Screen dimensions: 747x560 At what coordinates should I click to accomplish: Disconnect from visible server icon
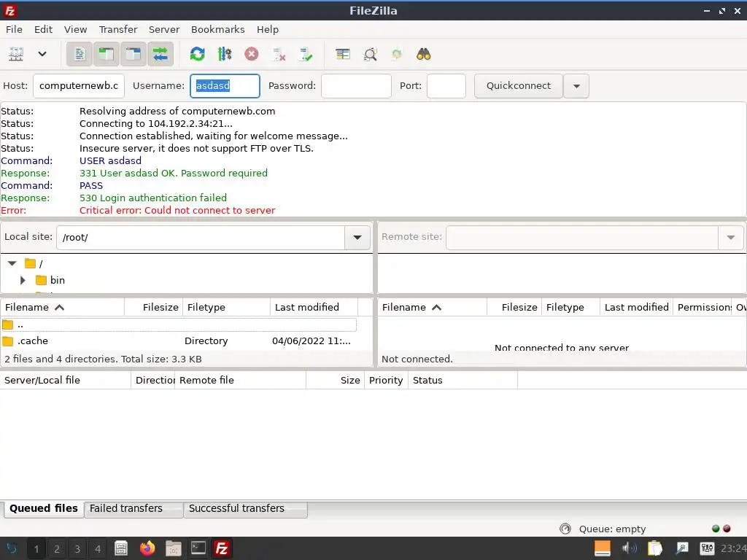[x=279, y=54]
